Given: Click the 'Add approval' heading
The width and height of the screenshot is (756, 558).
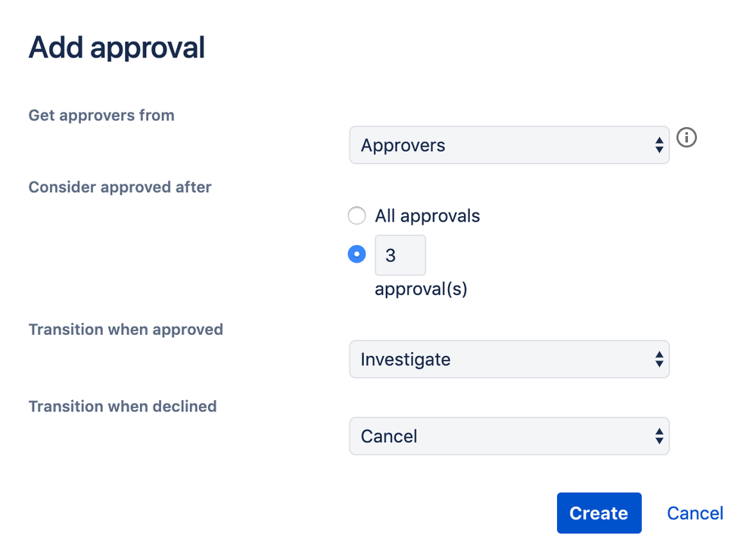Looking at the screenshot, I should [117, 47].
